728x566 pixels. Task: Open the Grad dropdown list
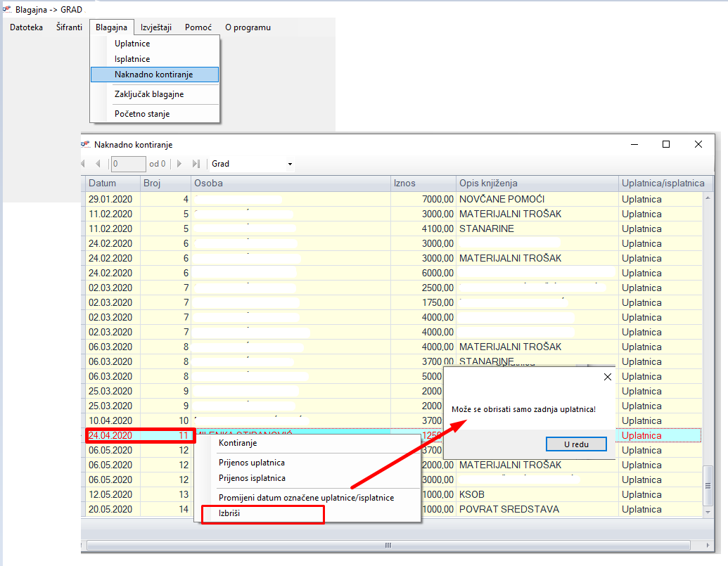(x=290, y=165)
